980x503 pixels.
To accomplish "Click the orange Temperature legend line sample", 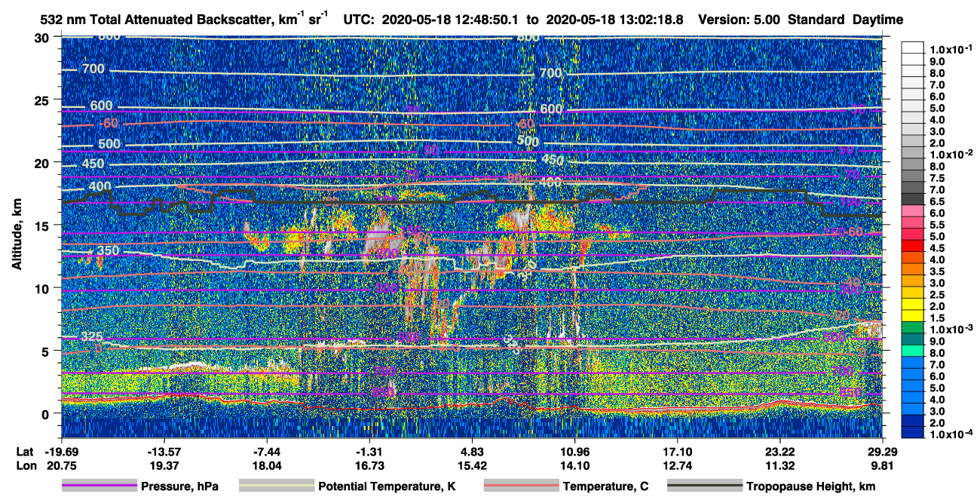I will (520, 486).
